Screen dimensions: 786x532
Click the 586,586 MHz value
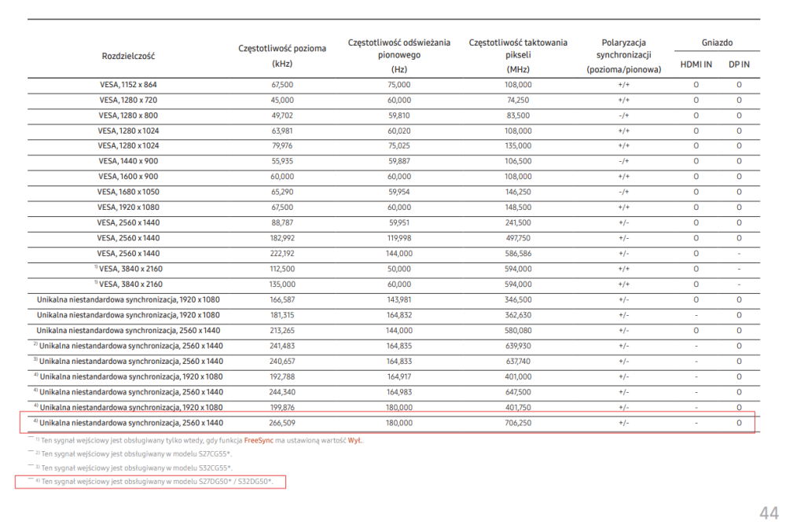coord(518,253)
